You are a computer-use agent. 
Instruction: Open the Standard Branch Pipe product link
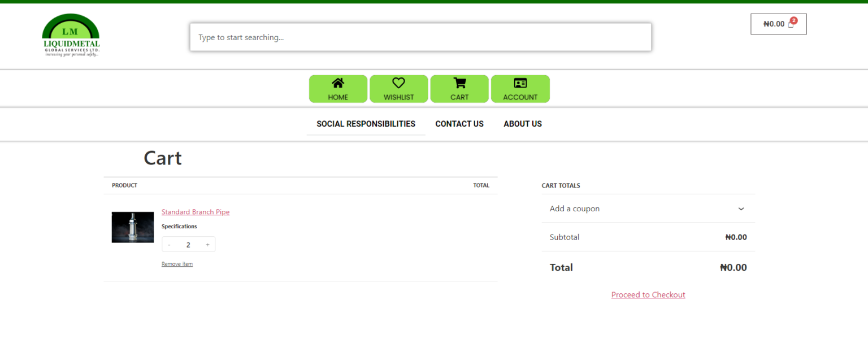[195, 212]
